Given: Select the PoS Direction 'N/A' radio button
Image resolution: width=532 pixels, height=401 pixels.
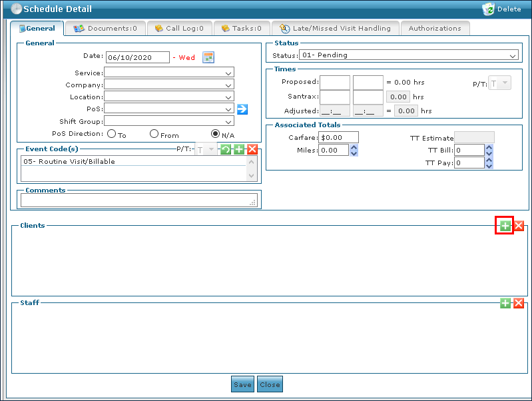Looking at the screenshot, I should tap(216, 134).
